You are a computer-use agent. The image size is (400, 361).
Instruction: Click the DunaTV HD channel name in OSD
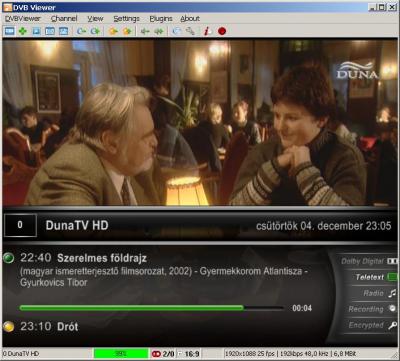pyautogui.click(x=77, y=225)
